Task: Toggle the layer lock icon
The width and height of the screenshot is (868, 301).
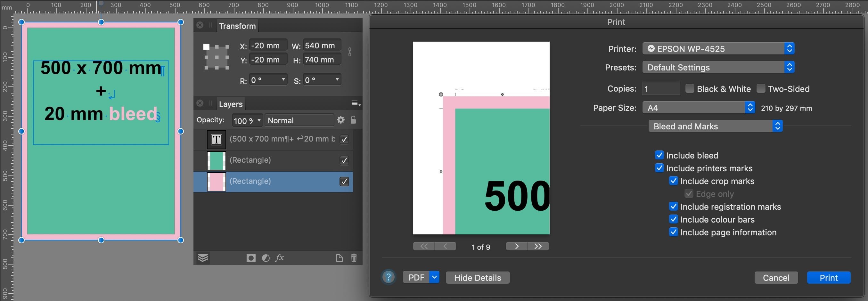Action: pos(353,120)
